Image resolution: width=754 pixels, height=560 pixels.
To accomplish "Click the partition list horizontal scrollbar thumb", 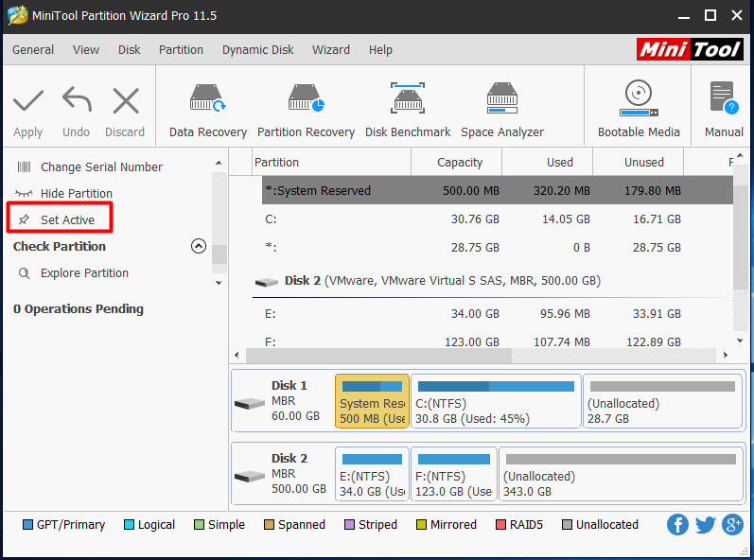I will click(x=379, y=356).
